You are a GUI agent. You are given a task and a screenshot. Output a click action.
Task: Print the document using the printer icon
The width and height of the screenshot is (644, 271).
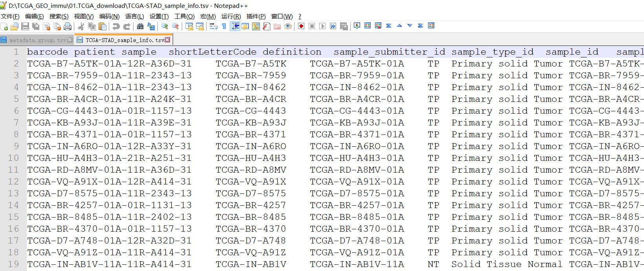point(68,26)
